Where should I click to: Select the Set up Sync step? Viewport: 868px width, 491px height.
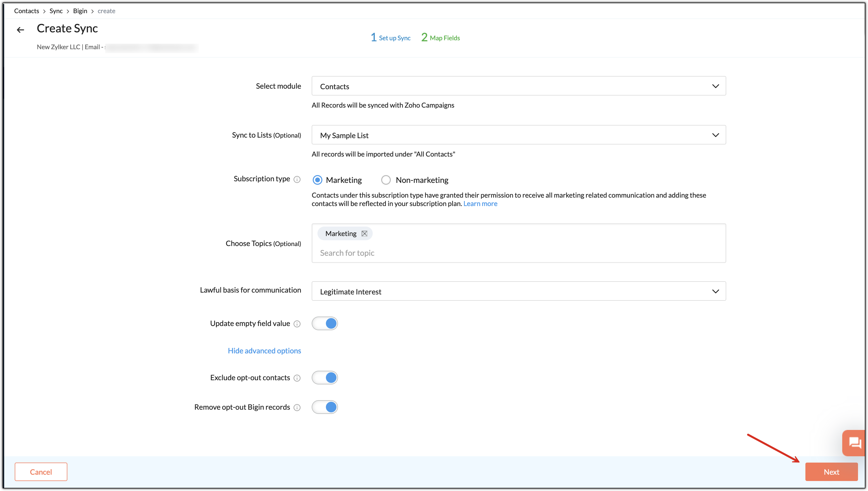(x=391, y=37)
